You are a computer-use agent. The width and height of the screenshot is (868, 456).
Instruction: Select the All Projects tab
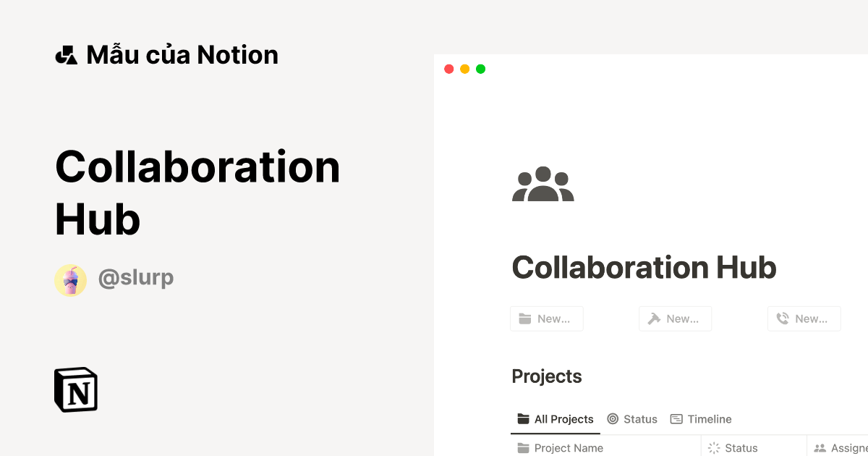[x=556, y=418]
